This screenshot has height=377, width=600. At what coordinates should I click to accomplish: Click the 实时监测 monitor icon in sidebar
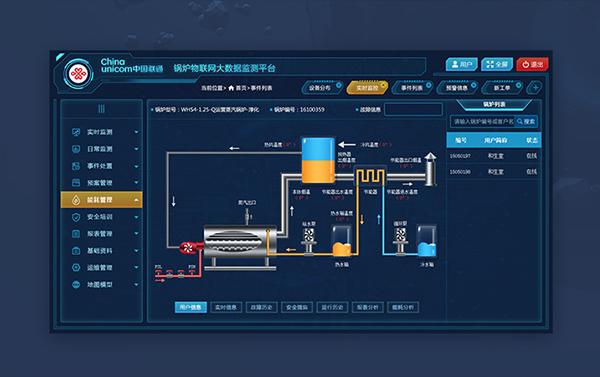point(76,132)
